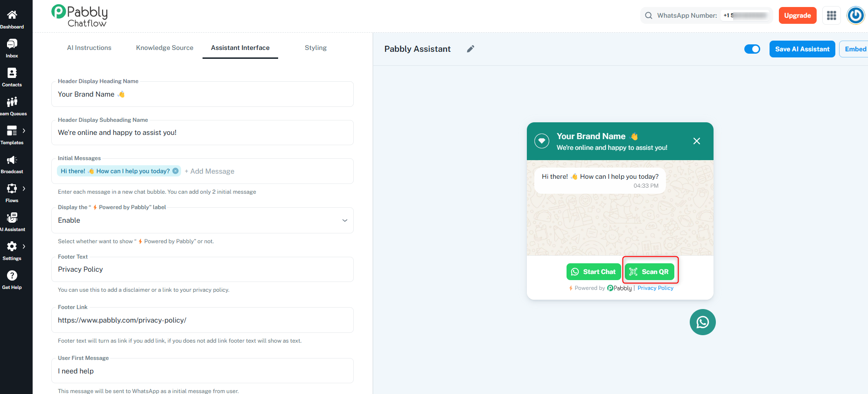The width and height of the screenshot is (868, 394).
Task: Switch to Knowledge Source tab
Action: point(165,48)
